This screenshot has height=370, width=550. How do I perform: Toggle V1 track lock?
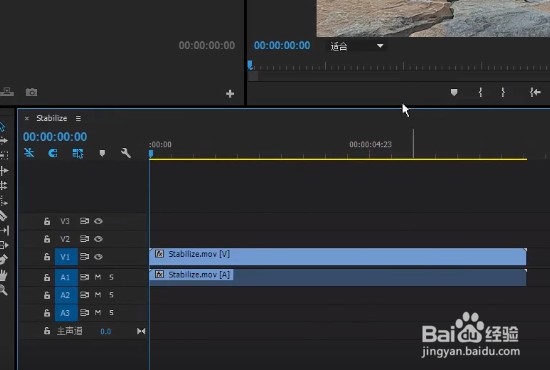pyautogui.click(x=47, y=257)
